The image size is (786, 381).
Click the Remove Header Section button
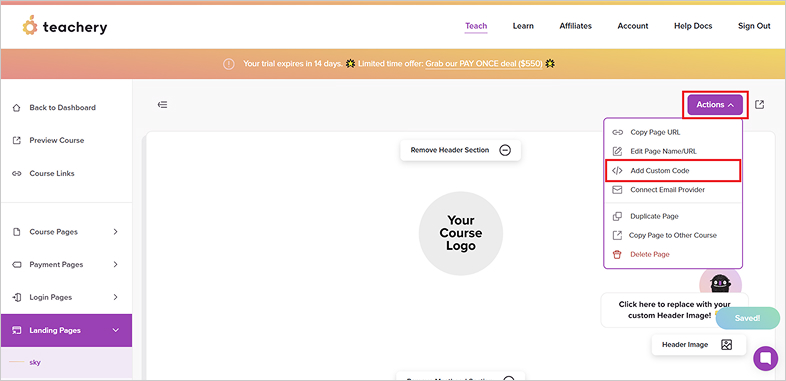point(461,150)
